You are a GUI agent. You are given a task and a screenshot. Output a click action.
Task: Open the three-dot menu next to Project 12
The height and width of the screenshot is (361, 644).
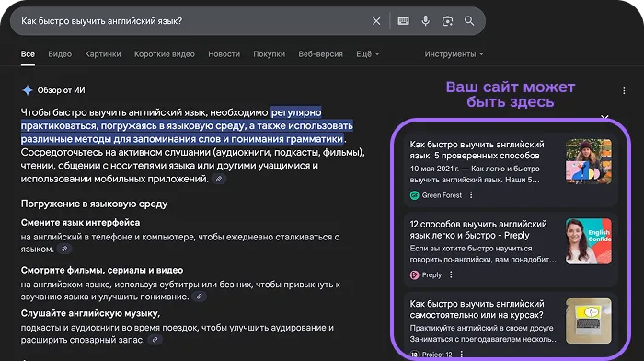(462, 354)
